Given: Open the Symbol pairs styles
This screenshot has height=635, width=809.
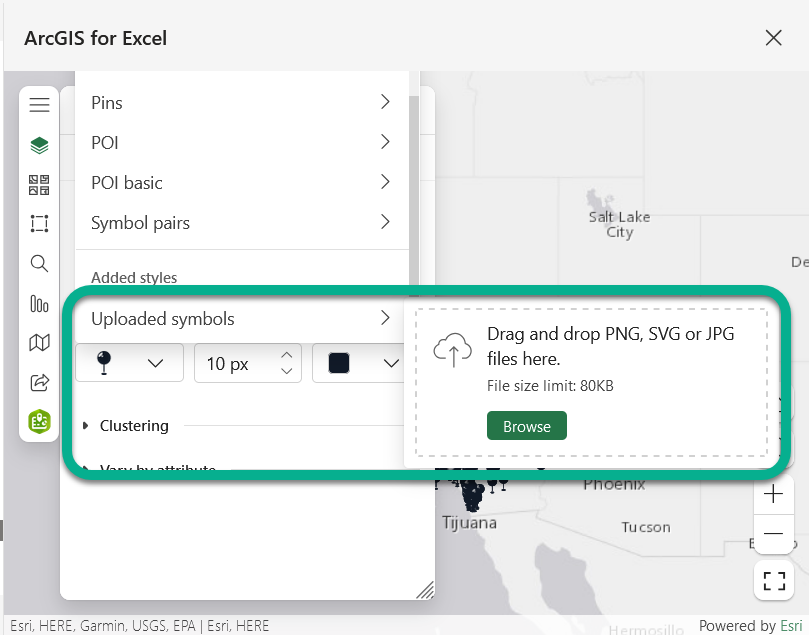Looking at the screenshot, I should 240,222.
